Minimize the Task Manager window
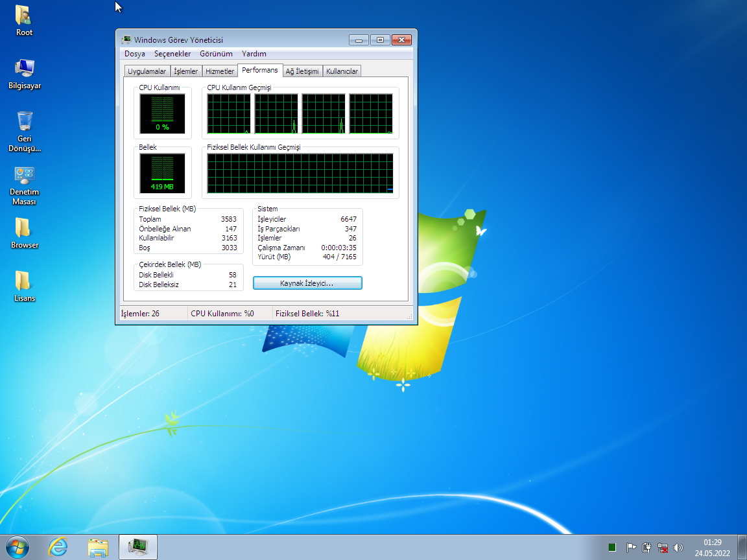 359,40
